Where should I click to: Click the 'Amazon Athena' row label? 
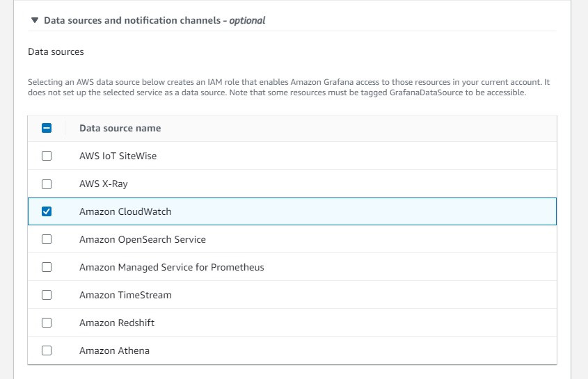click(114, 350)
